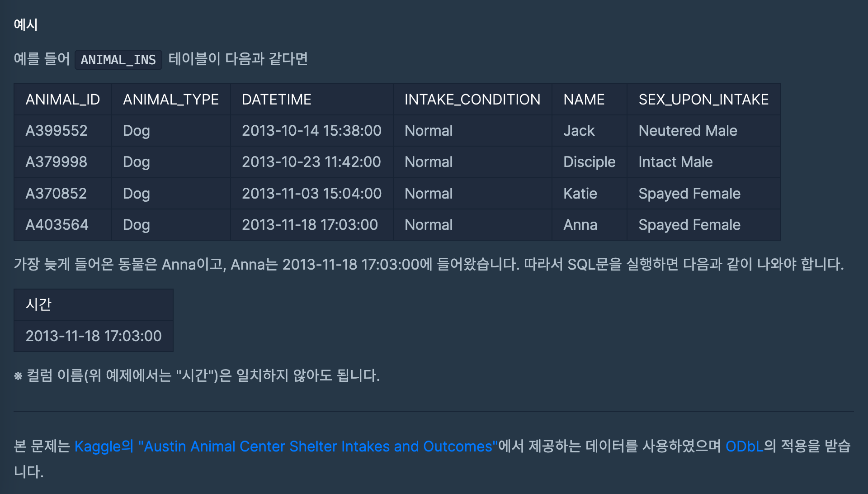Screen dimensions: 868x494
Task: Click the ANIMAL_INS inline code label
Action: (118, 60)
